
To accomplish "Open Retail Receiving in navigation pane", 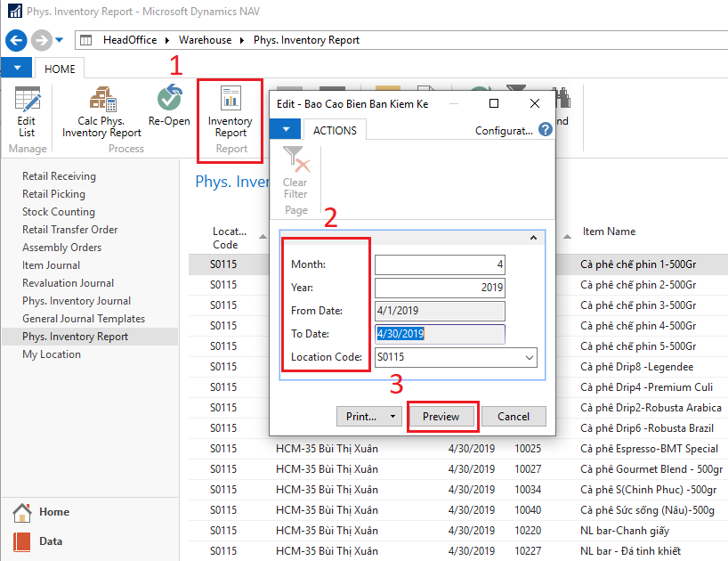I will tap(59, 176).
